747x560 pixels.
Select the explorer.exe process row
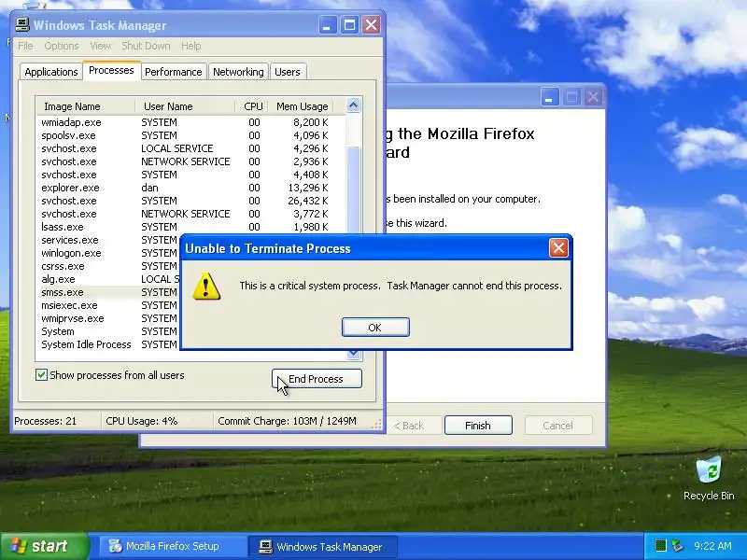coord(190,188)
